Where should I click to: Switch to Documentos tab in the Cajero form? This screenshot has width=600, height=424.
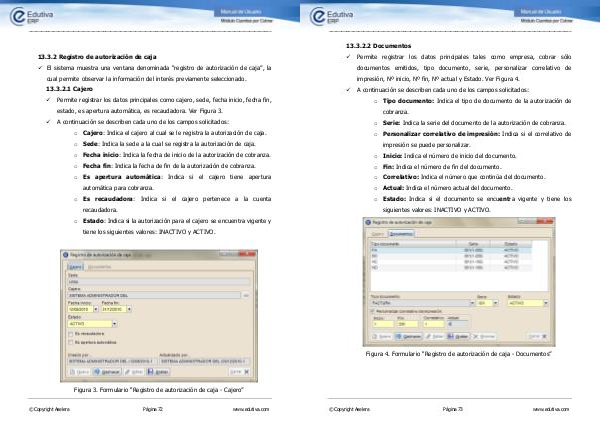[98, 268]
